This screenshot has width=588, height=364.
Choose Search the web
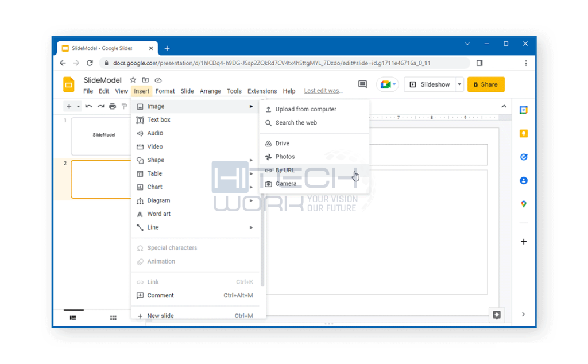314,123
